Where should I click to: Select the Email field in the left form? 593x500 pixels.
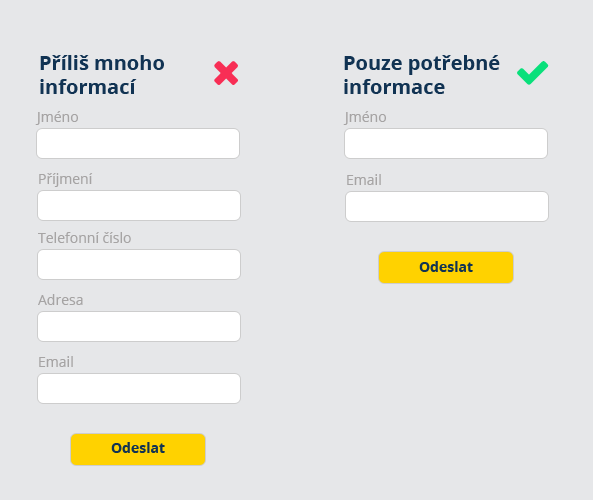139,388
